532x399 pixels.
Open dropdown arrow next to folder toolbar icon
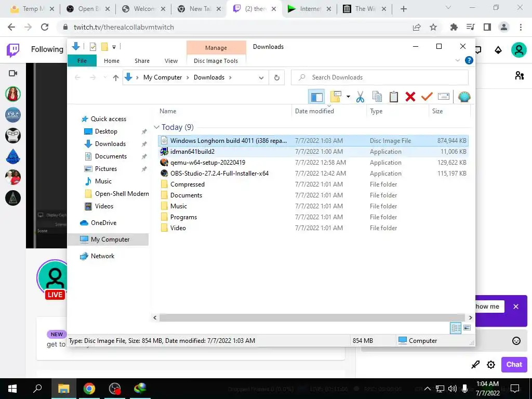[x=348, y=97]
